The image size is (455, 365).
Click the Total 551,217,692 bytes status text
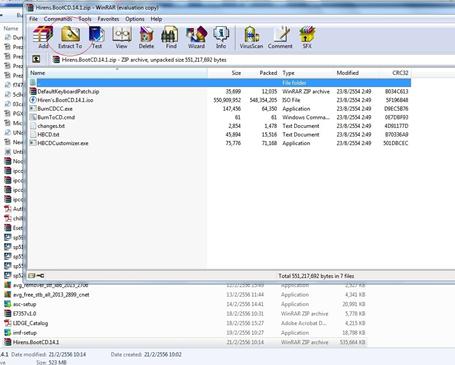(316, 276)
